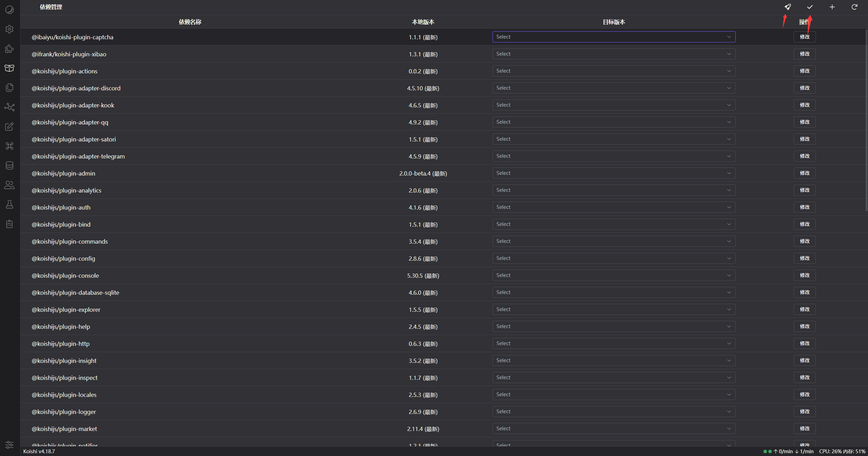Expand target version dropdown for koishi-plugin-captcha
This screenshot has height=456, width=868.
614,37
